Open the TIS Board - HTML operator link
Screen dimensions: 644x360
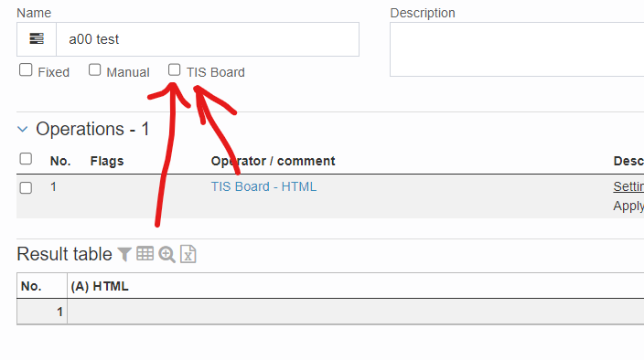(x=263, y=186)
